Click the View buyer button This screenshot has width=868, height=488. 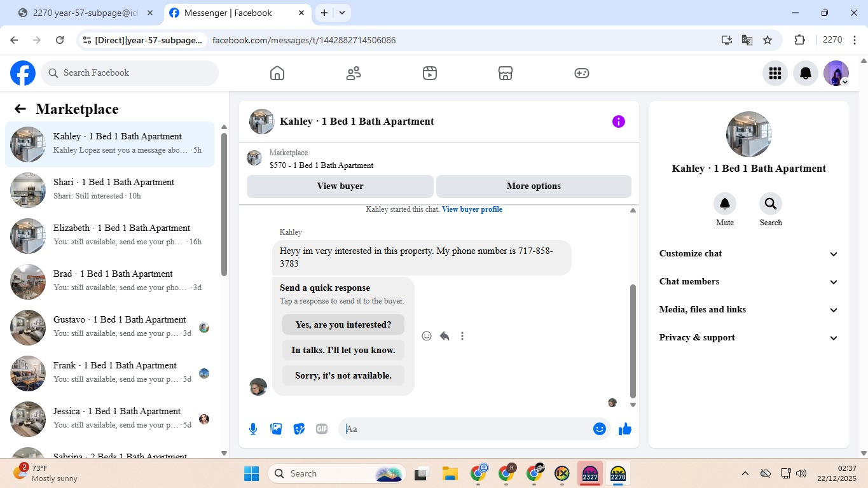coord(340,186)
